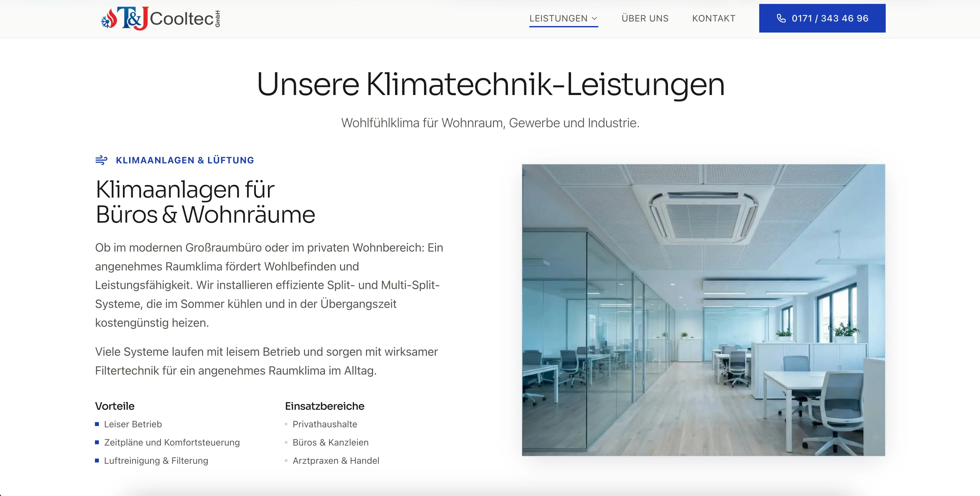Open the KONTAKT page
The image size is (980, 496).
pos(714,18)
